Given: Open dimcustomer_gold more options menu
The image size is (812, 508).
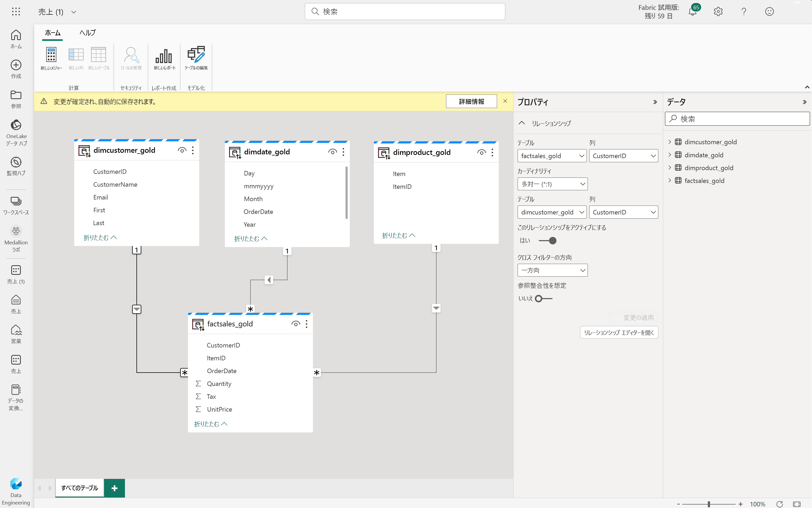Looking at the screenshot, I should click(x=193, y=150).
